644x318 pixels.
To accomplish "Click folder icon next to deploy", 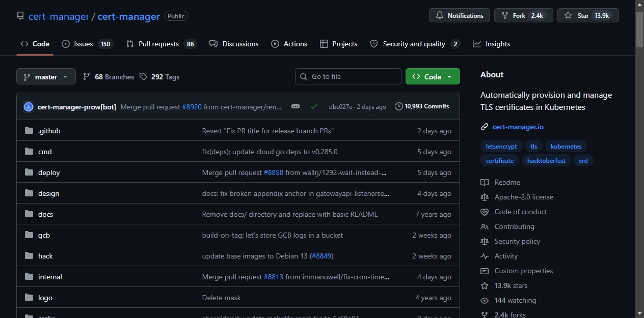I will click(x=29, y=172).
